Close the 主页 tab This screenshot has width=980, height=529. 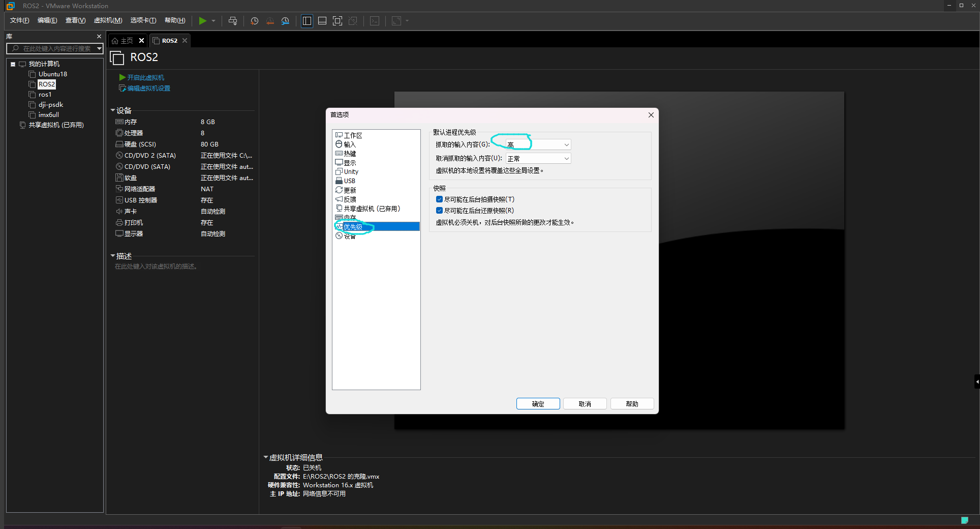click(142, 41)
